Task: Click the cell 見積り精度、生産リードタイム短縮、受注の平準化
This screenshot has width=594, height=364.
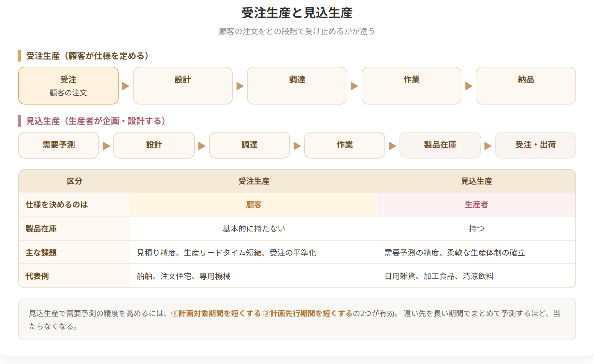Action: point(254,253)
